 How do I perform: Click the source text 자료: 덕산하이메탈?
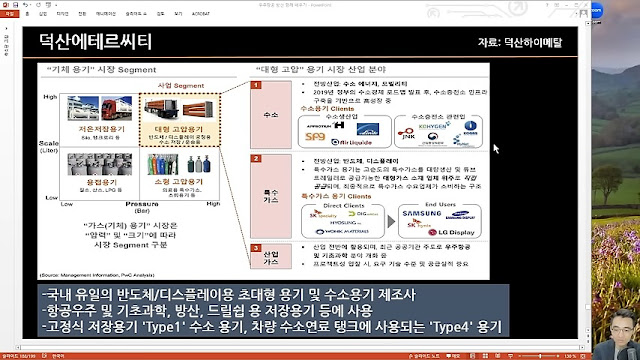point(520,42)
